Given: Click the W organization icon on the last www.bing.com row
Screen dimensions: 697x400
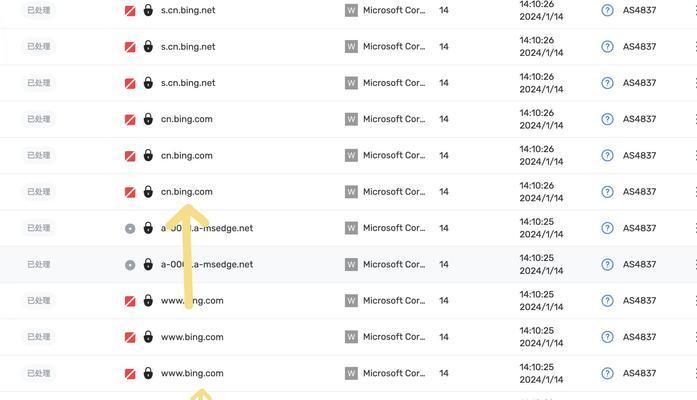Looking at the screenshot, I should pos(351,373).
